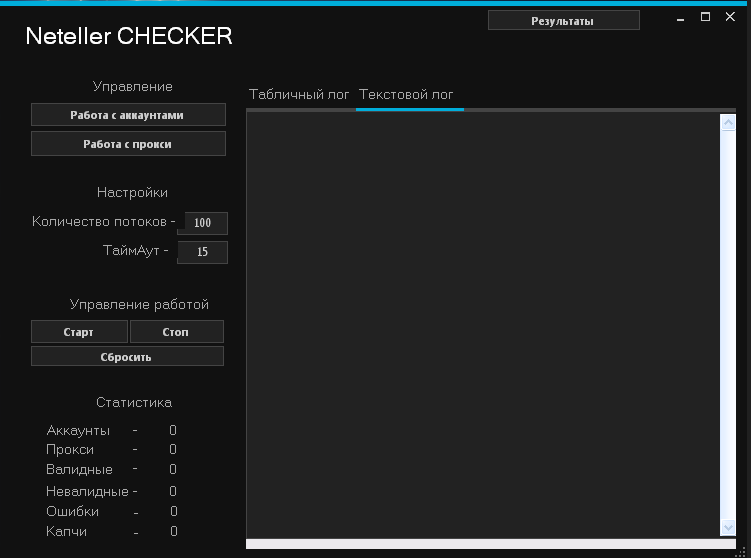Click the Neteller CHECKER title text
The height and width of the screenshot is (558, 751).
129,36
